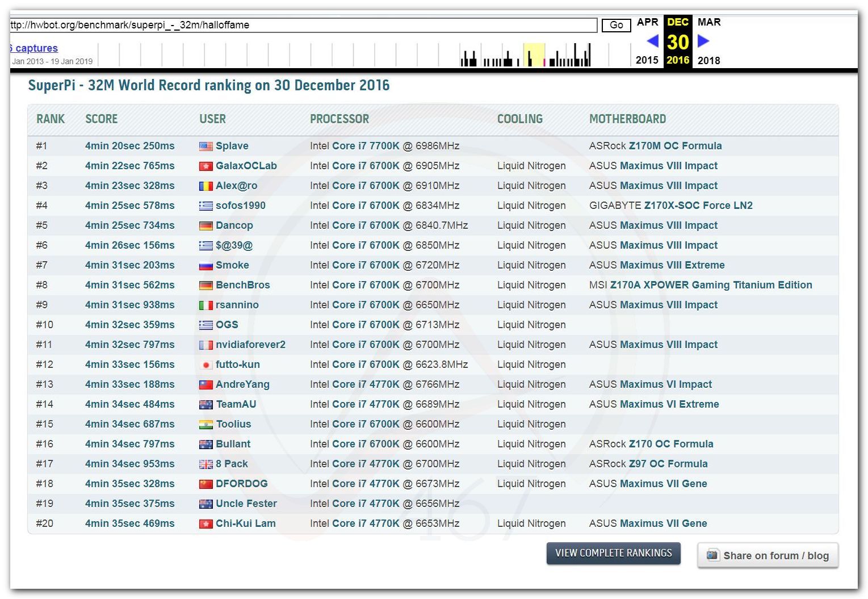The image size is (868, 599).
Task: Click the Greek flag beside sofos1990
Action: pos(206,206)
